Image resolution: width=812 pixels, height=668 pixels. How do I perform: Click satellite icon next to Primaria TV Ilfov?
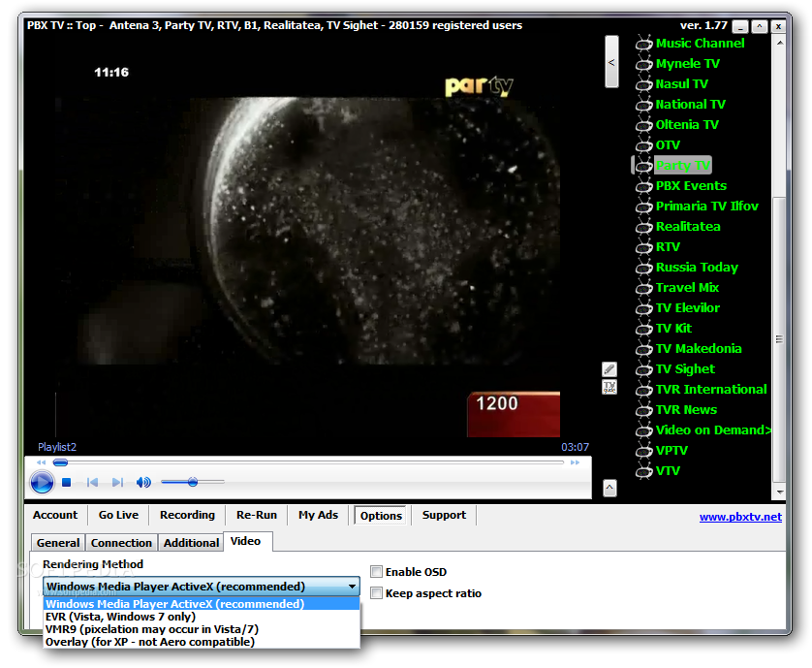(x=643, y=207)
